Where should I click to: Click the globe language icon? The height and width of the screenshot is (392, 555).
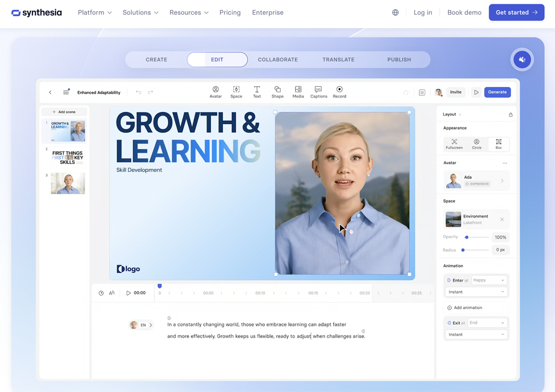[396, 12]
